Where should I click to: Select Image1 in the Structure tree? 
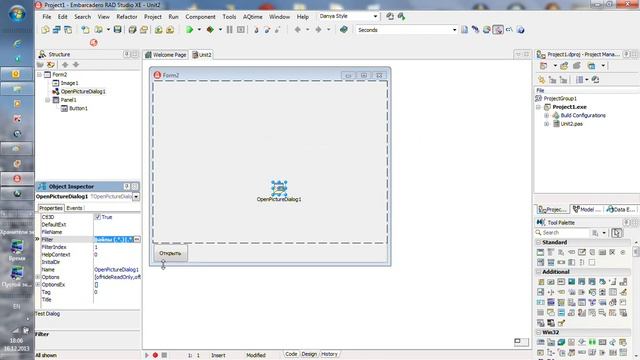(x=69, y=83)
